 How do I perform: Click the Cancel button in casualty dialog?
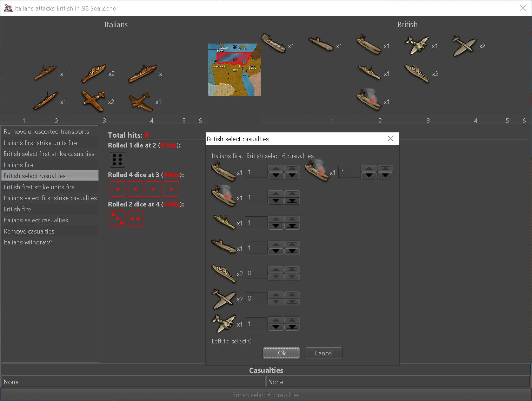(x=323, y=353)
